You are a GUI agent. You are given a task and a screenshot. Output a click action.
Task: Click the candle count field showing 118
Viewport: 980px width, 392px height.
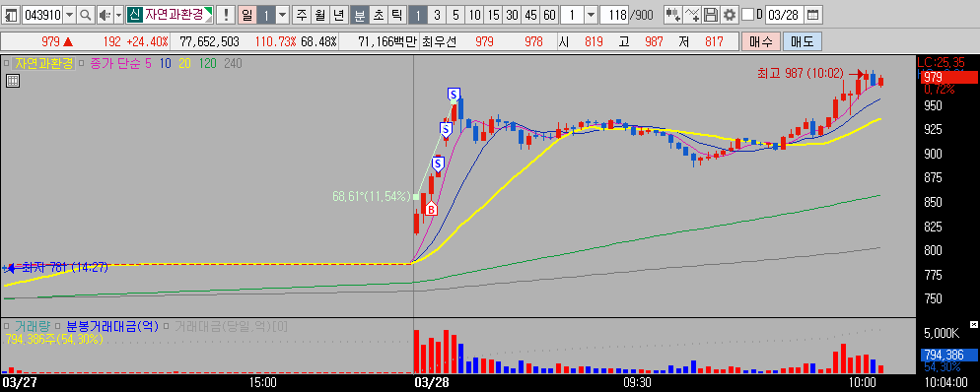614,15
